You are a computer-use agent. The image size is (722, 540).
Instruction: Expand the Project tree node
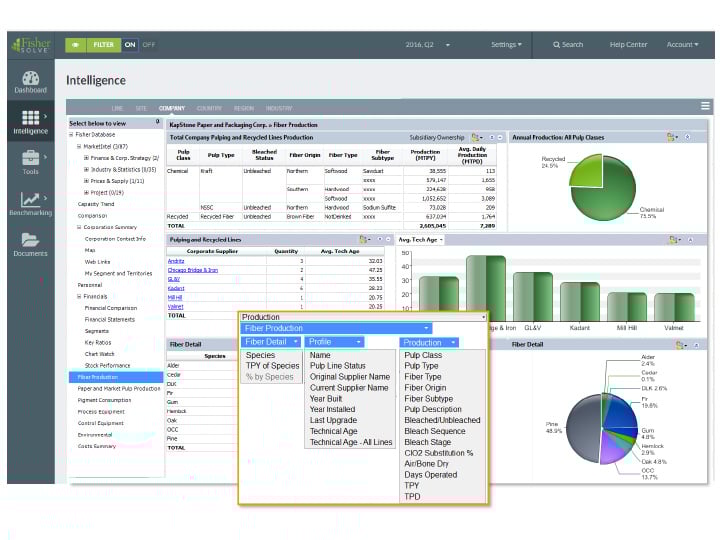click(x=87, y=192)
